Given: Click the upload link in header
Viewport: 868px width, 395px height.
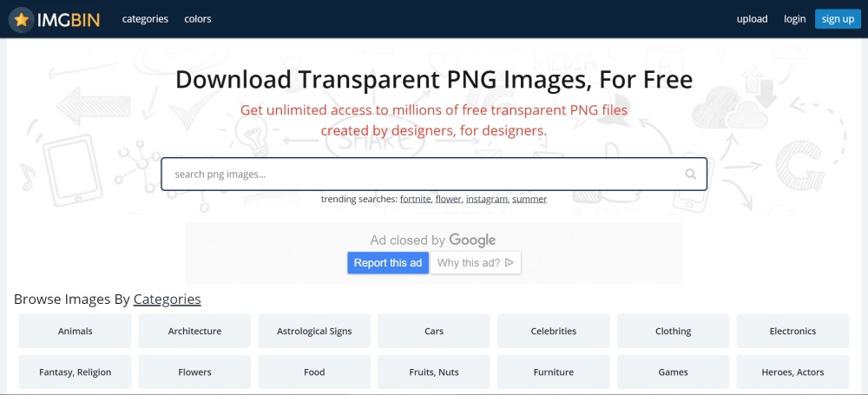Looking at the screenshot, I should click(x=752, y=19).
